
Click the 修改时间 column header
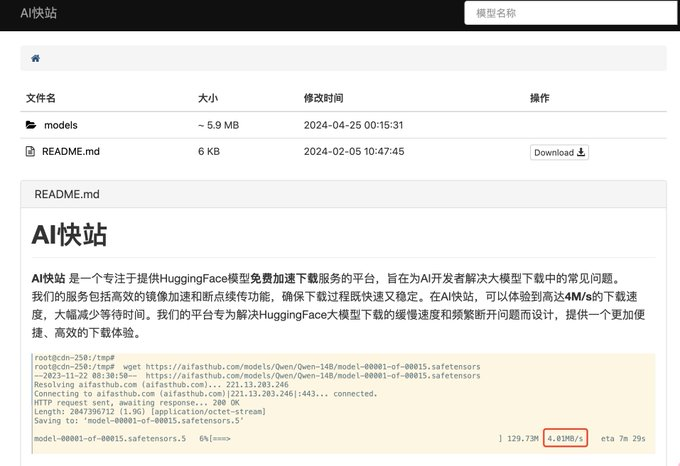click(x=324, y=98)
